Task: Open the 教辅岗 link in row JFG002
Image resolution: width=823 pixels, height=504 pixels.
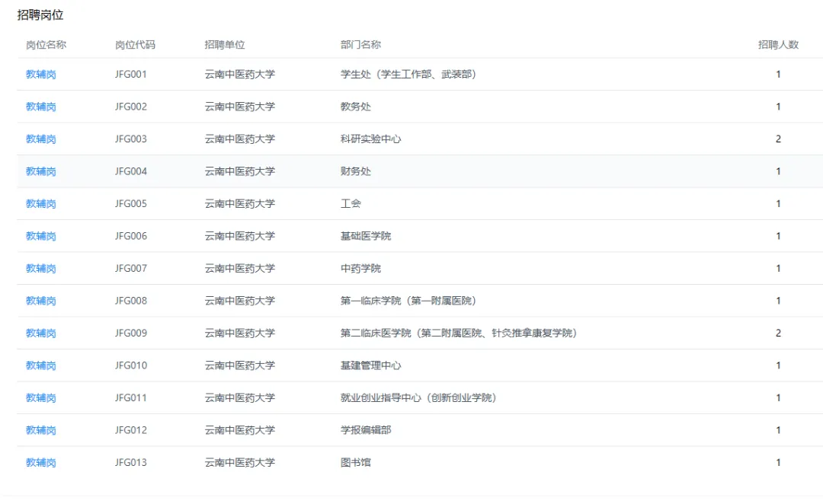Action: 41,107
